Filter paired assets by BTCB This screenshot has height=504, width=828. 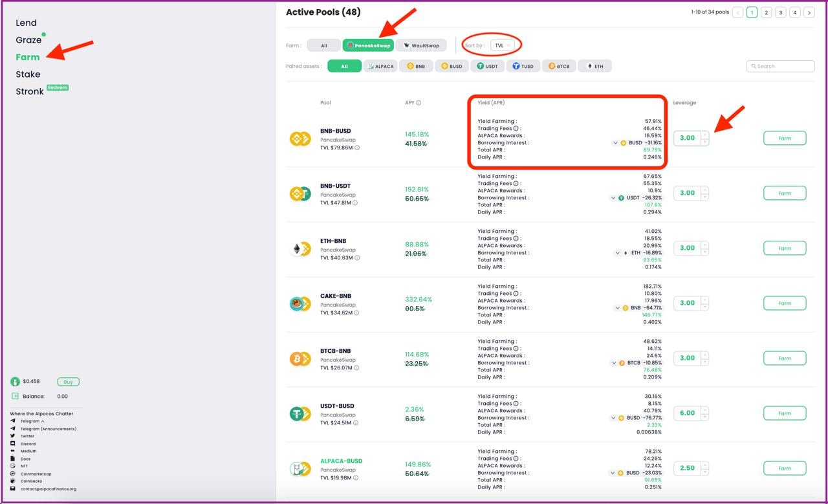click(559, 66)
